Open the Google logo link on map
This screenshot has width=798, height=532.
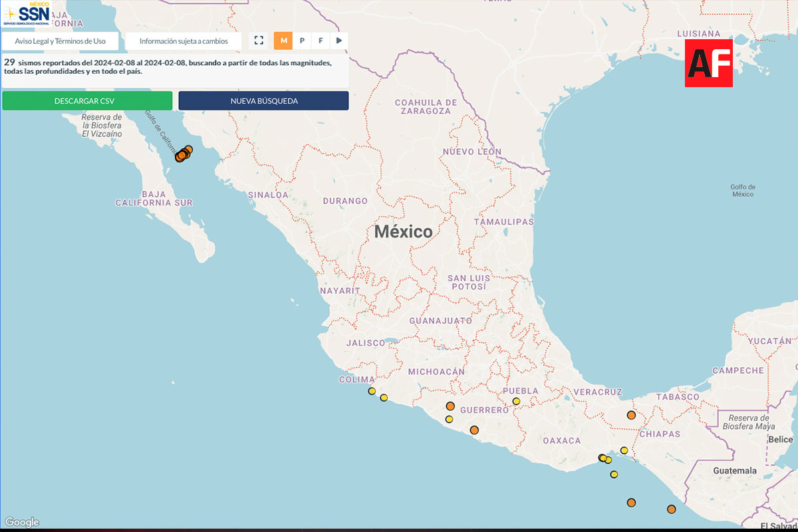[22, 522]
